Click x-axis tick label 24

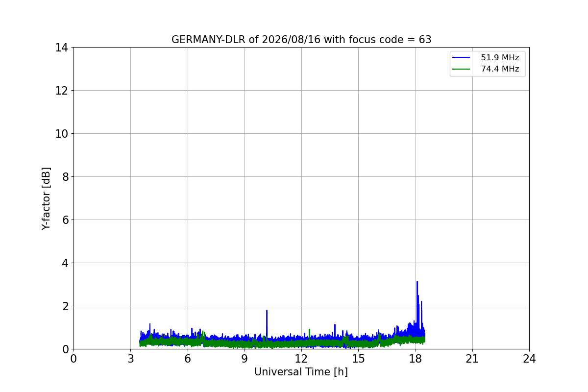point(529,359)
